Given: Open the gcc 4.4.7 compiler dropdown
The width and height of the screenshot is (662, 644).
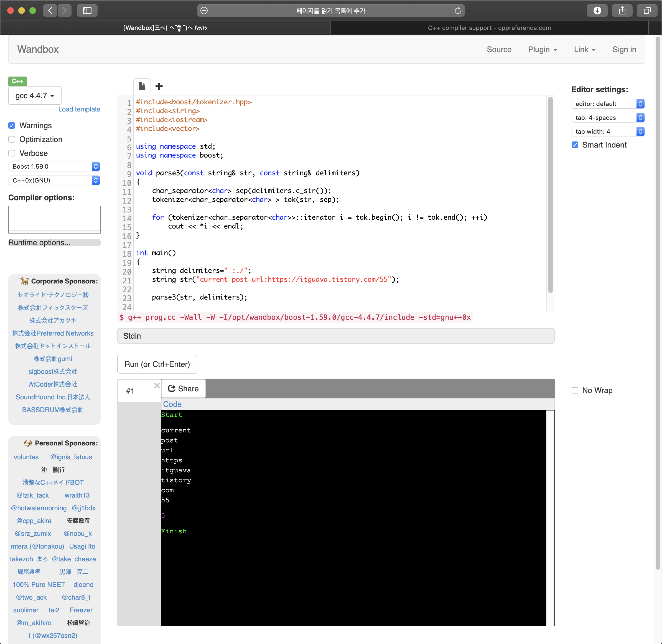Looking at the screenshot, I should (35, 96).
